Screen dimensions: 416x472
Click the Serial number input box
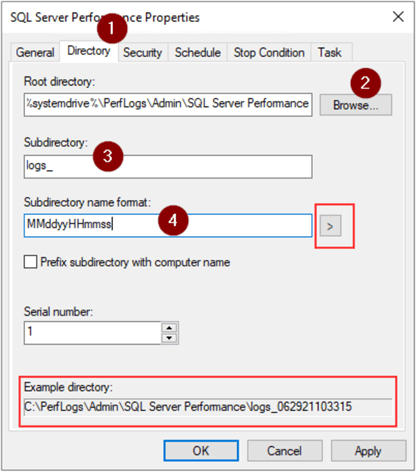coord(93,333)
